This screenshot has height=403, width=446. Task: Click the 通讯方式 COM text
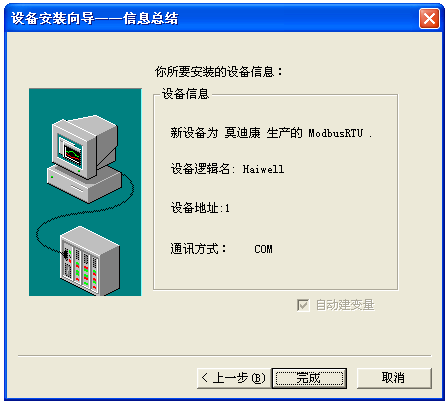point(221,249)
